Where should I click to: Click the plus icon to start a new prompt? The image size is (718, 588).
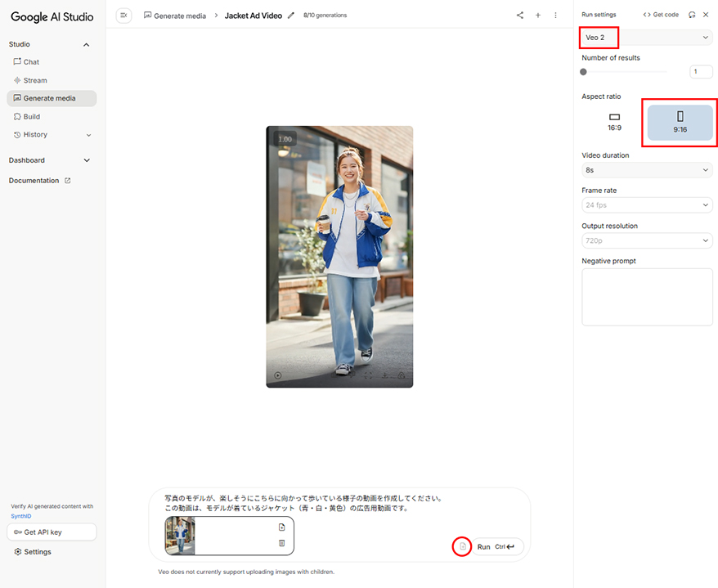point(538,16)
